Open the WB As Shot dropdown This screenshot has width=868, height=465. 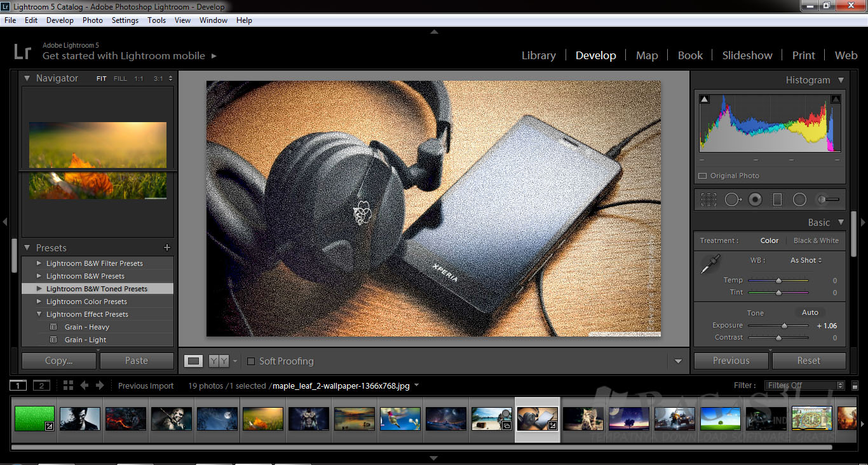(x=806, y=260)
